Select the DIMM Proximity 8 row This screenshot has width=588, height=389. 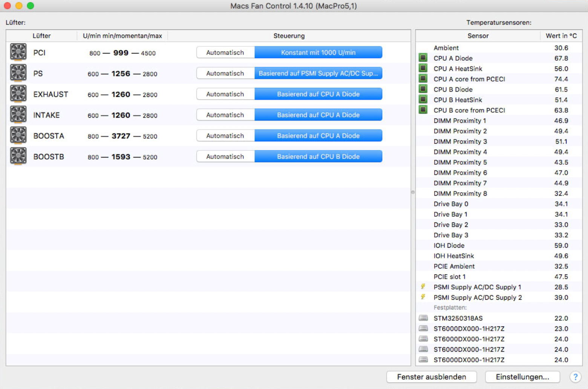click(x=499, y=193)
